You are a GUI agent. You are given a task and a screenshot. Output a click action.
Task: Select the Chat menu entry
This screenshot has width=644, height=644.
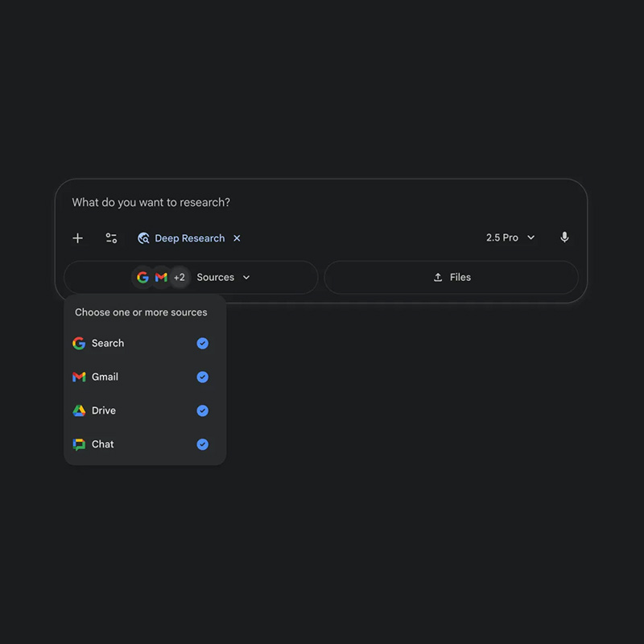coord(145,444)
